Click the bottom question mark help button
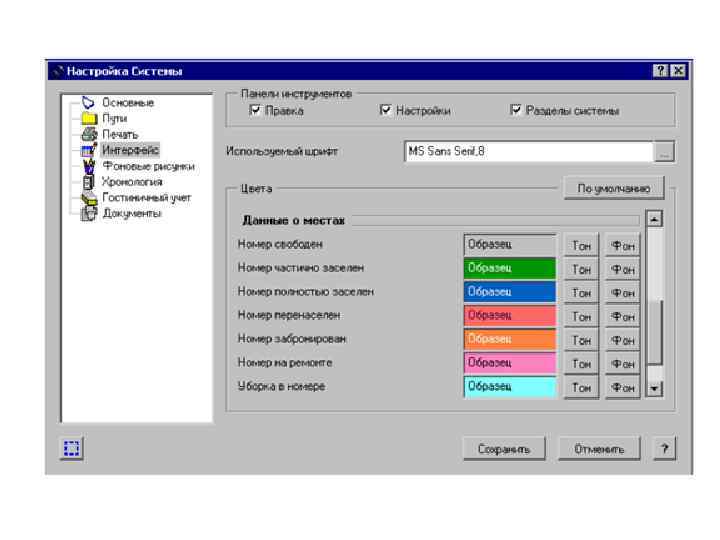720x540 pixels. click(x=664, y=449)
